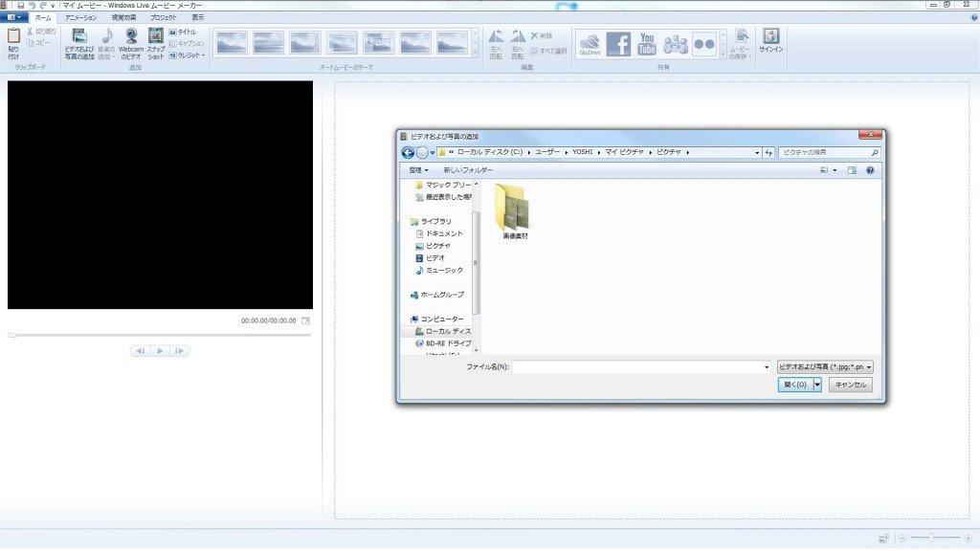Add Credits (クレジット) from ribbon
Screen dimensions: 980x551
click(x=187, y=55)
